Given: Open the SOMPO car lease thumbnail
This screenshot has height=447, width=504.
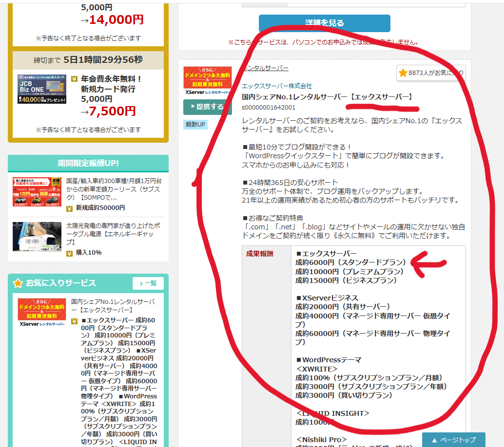Looking at the screenshot, I should click(x=37, y=192).
